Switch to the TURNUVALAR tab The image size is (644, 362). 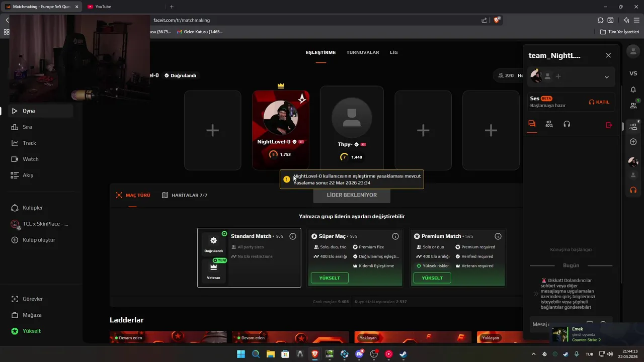coord(363,52)
